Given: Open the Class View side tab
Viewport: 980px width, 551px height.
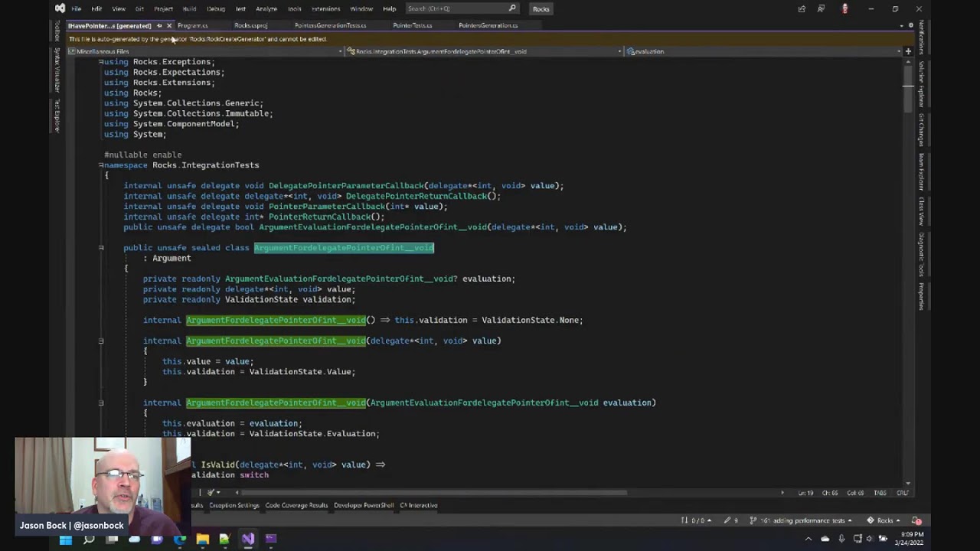Looking at the screenshot, I should (x=921, y=212).
